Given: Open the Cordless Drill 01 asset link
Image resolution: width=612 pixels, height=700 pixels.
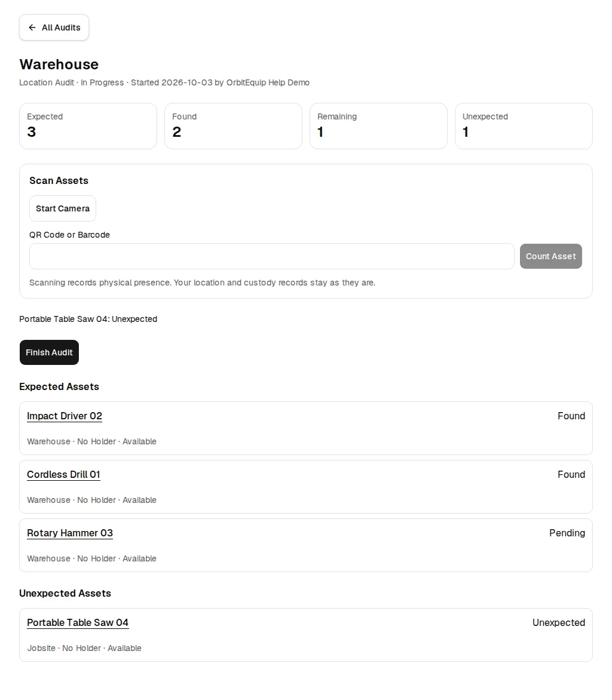Looking at the screenshot, I should [63, 475].
